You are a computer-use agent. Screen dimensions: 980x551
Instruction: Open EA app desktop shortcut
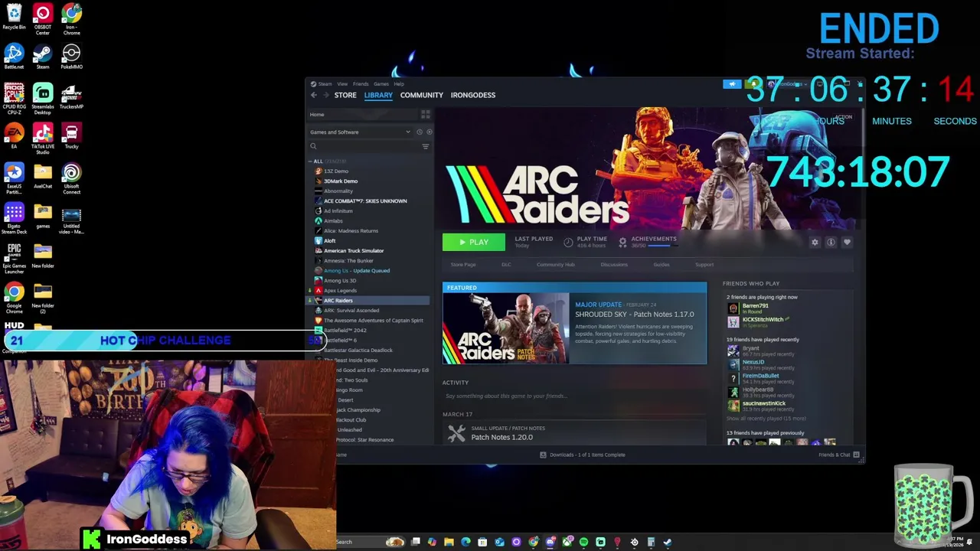click(14, 136)
